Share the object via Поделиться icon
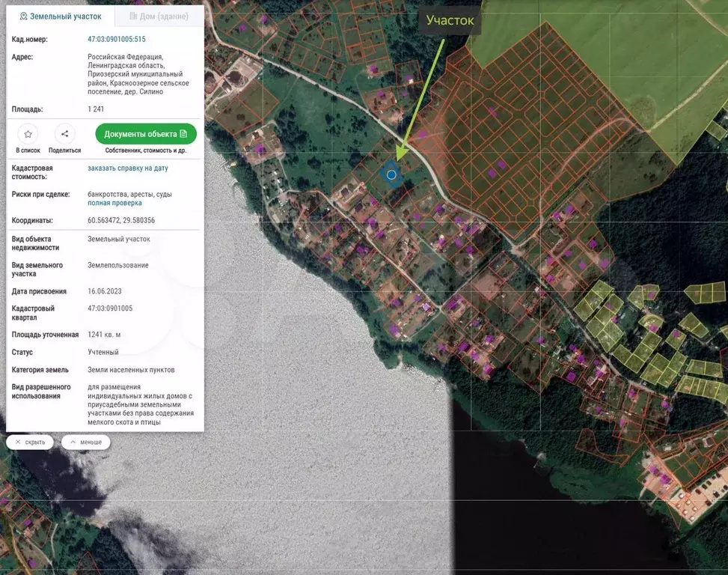Screen dimensions: 728x575 [64, 134]
